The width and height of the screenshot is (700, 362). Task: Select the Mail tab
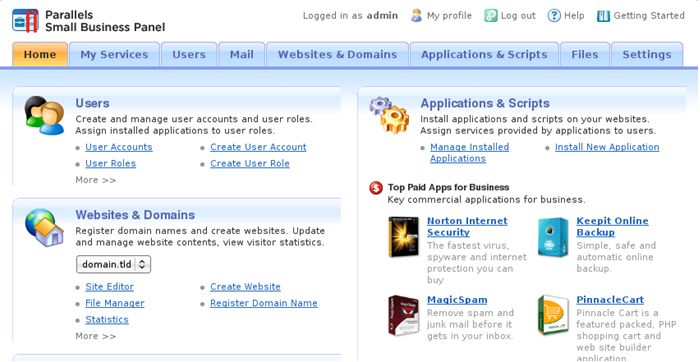click(x=242, y=54)
